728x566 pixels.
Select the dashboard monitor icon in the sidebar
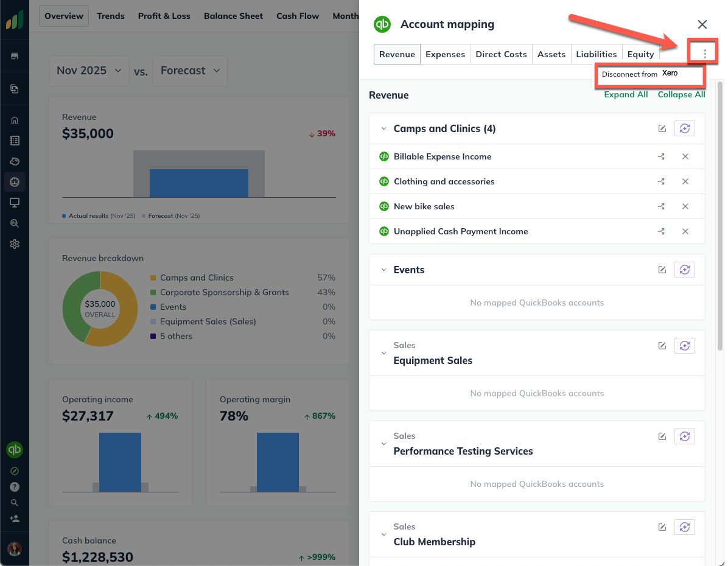(15, 203)
